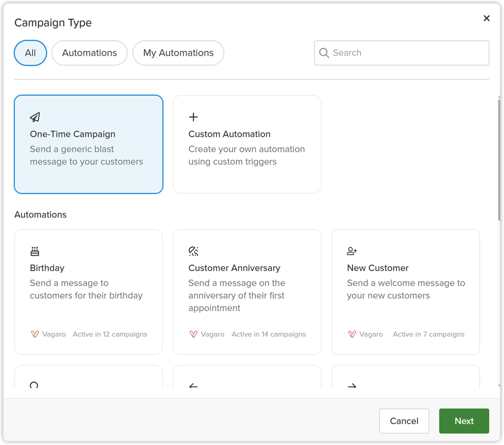Viewport: 504px width, 445px height.
Task: Click the birthday cake icon
Action: point(35,251)
